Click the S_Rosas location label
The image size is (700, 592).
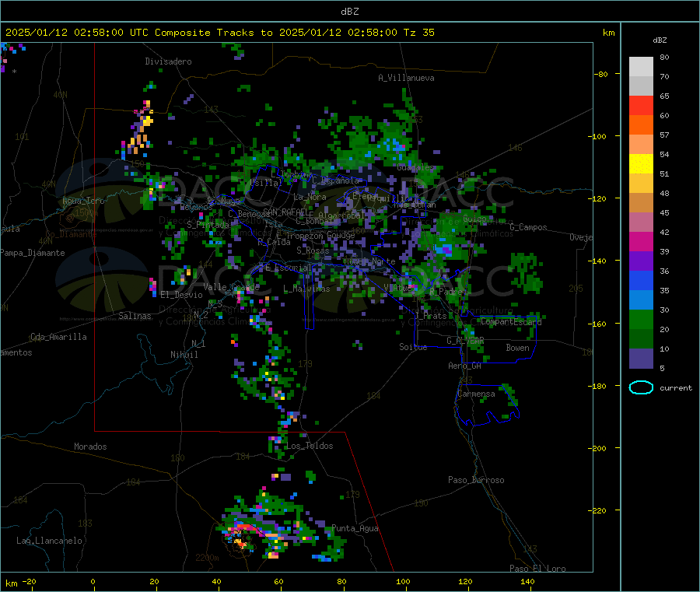click(x=313, y=250)
